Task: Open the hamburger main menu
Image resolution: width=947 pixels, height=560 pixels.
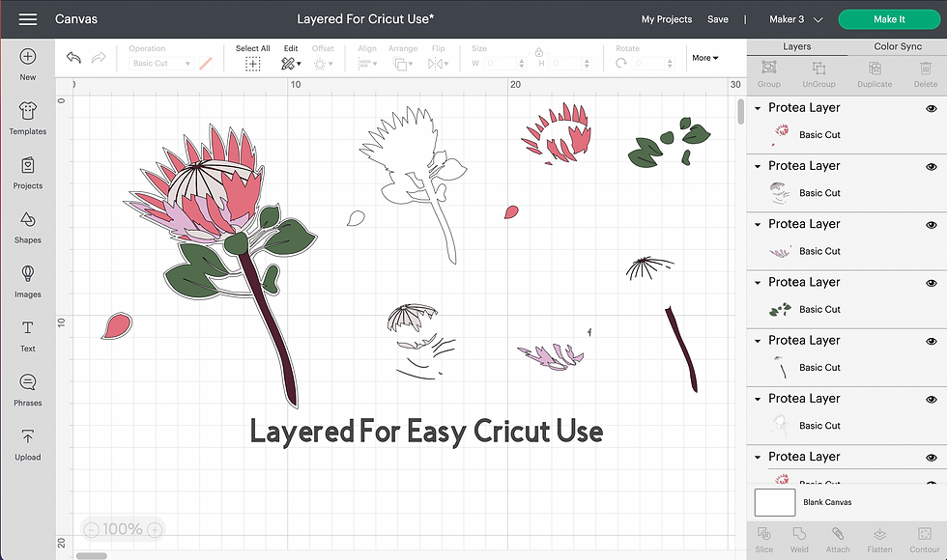Action: 28,19
